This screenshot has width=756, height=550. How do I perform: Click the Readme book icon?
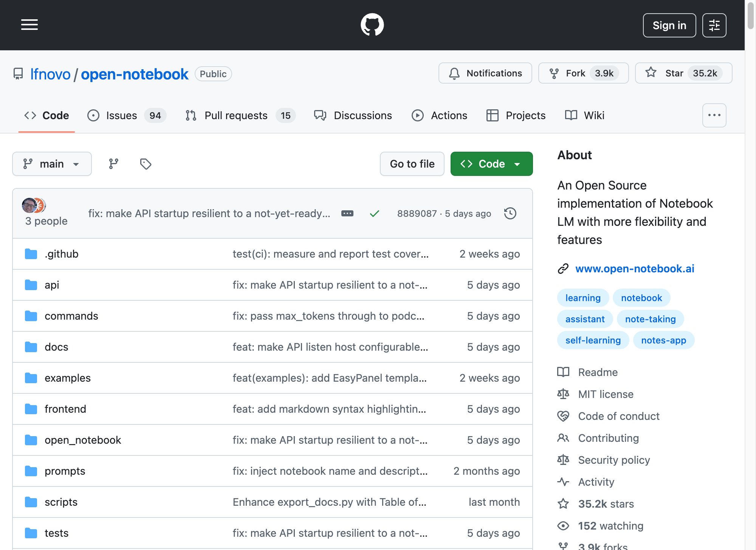click(x=563, y=372)
